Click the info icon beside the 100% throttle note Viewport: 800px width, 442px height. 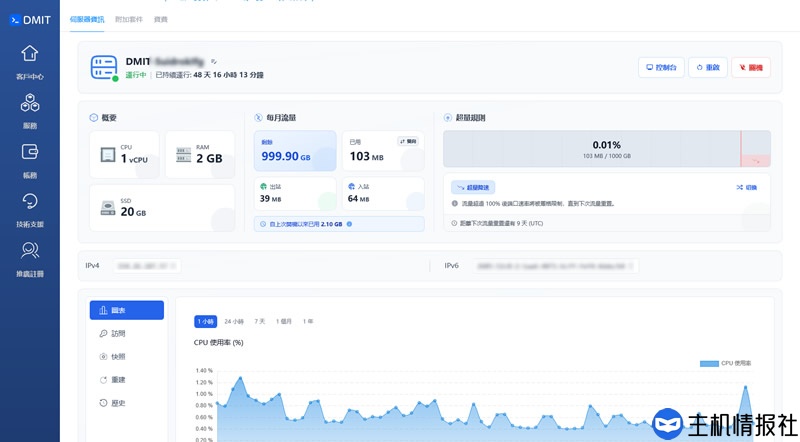pos(455,204)
